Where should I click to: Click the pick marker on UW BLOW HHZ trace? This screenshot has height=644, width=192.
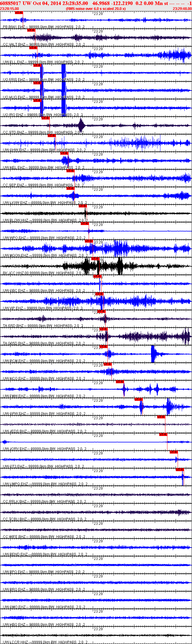[83, 206]
